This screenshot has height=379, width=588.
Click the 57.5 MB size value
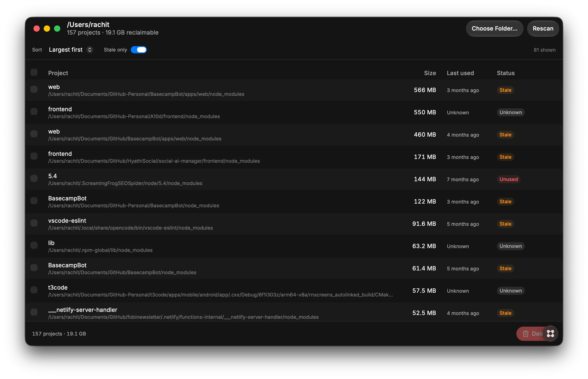tap(424, 291)
